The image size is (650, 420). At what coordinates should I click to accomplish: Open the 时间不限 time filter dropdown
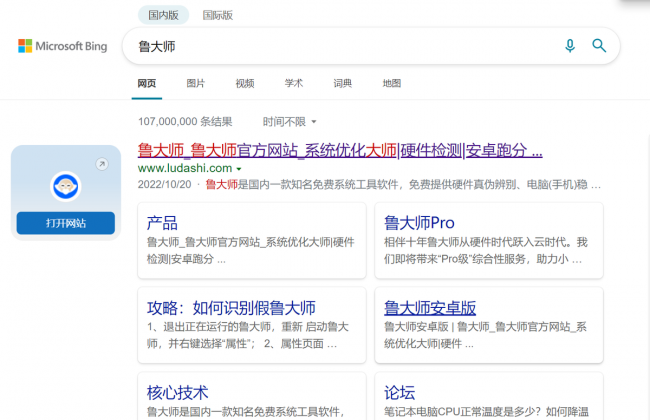coord(289,121)
